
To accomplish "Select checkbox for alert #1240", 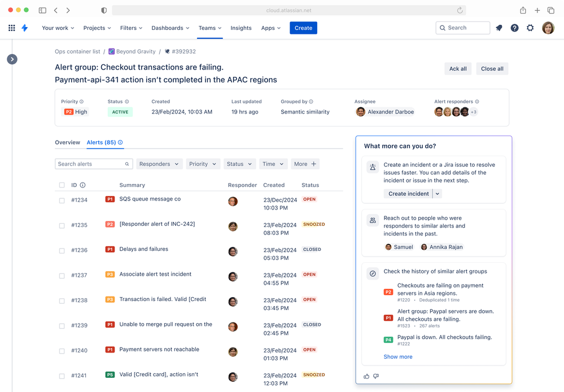I will (62, 351).
